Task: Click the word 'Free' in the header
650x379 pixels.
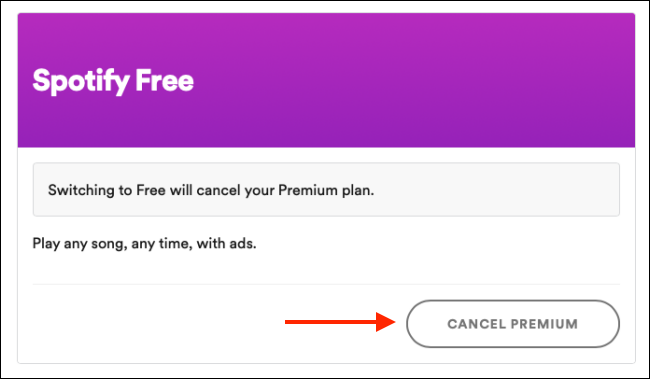Action: click(165, 80)
